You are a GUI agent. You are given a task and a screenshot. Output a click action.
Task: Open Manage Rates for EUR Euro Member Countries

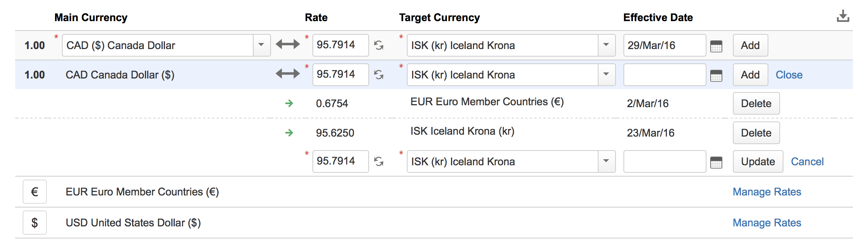click(x=766, y=192)
